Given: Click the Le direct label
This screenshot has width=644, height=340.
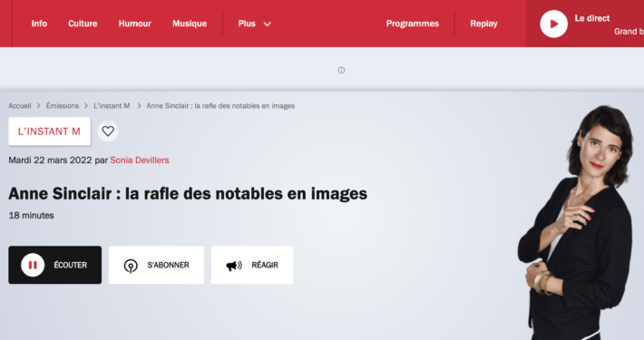Looking at the screenshot, I should pos(591,18).
